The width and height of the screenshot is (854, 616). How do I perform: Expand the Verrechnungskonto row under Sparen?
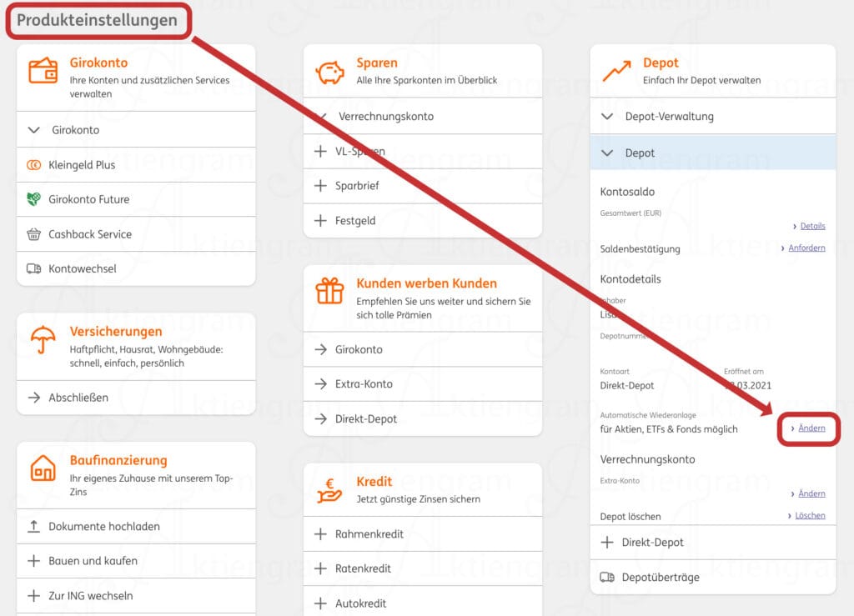[x=423, y=117]
